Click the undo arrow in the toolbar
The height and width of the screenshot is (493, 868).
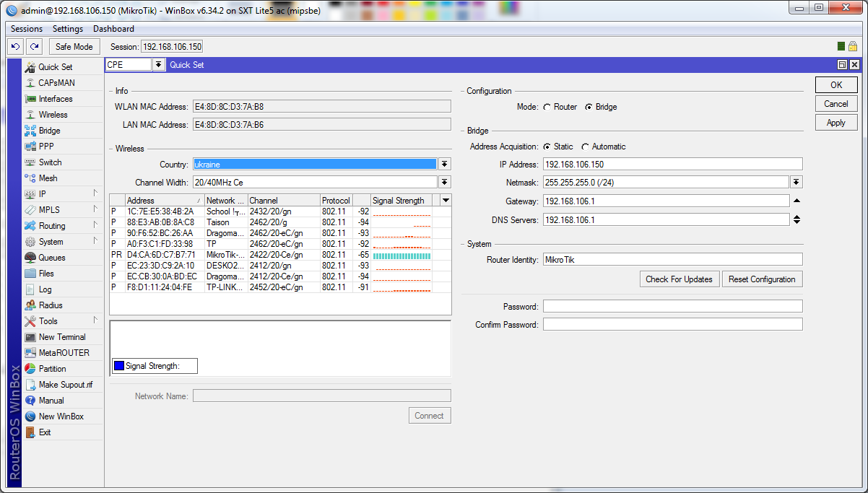pos(15,47)
